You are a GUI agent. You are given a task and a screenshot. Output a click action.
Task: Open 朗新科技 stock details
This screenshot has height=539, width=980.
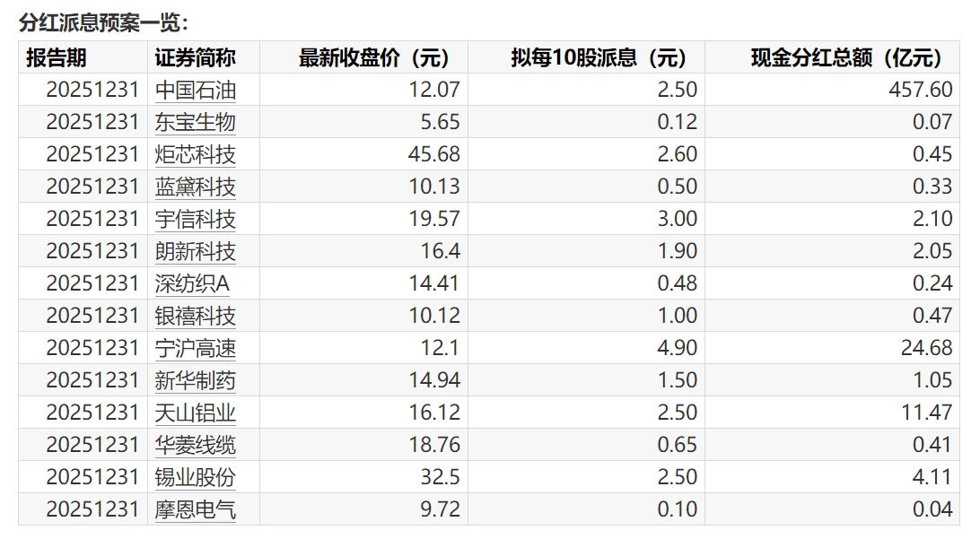(x=195, y=251)
